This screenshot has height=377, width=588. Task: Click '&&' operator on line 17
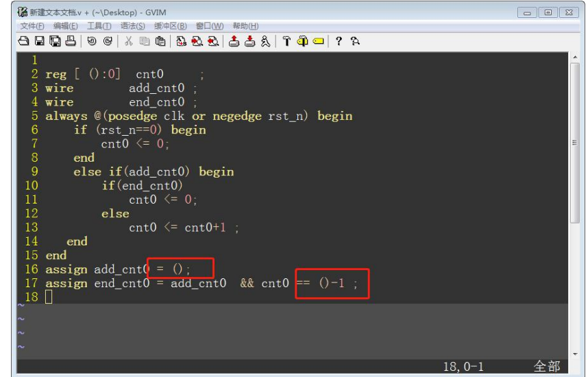pyautogui.click(x=247, y=283)
